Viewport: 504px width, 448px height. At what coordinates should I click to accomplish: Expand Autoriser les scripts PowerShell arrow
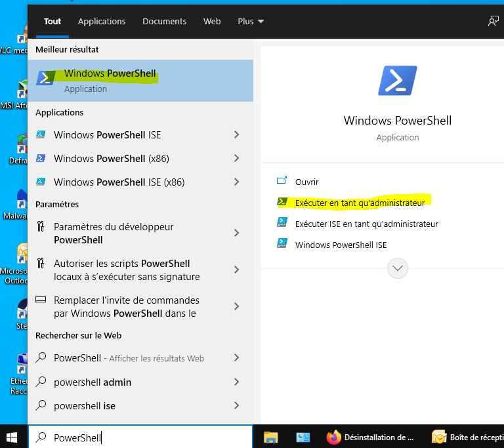(x=236, y=270)
